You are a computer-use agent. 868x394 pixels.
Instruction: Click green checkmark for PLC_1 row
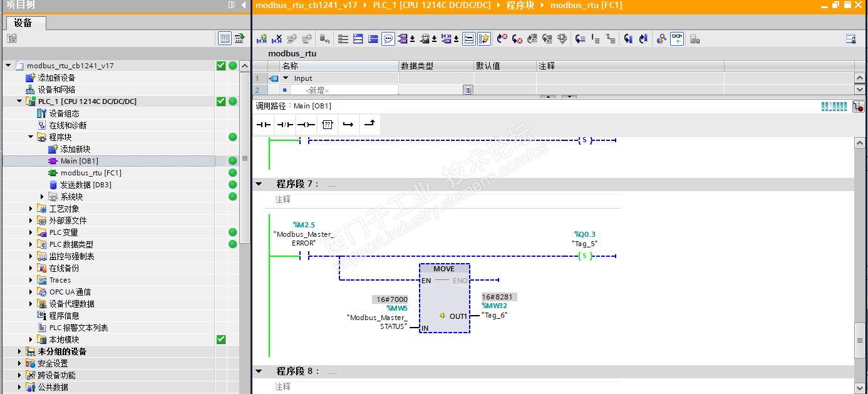click(x=220, y=101)
